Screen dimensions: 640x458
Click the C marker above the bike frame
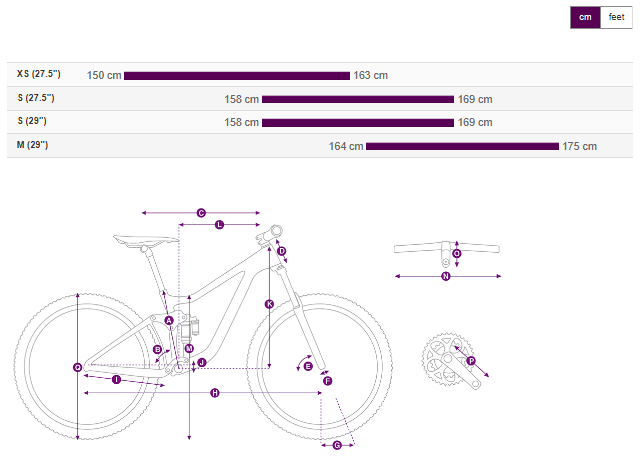coord(201,213)
